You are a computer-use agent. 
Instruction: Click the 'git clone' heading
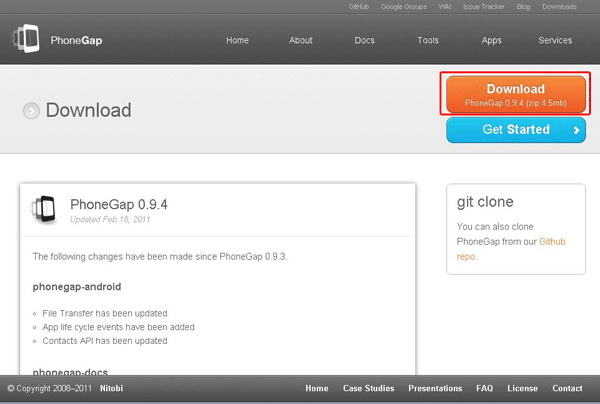[485, 202]
